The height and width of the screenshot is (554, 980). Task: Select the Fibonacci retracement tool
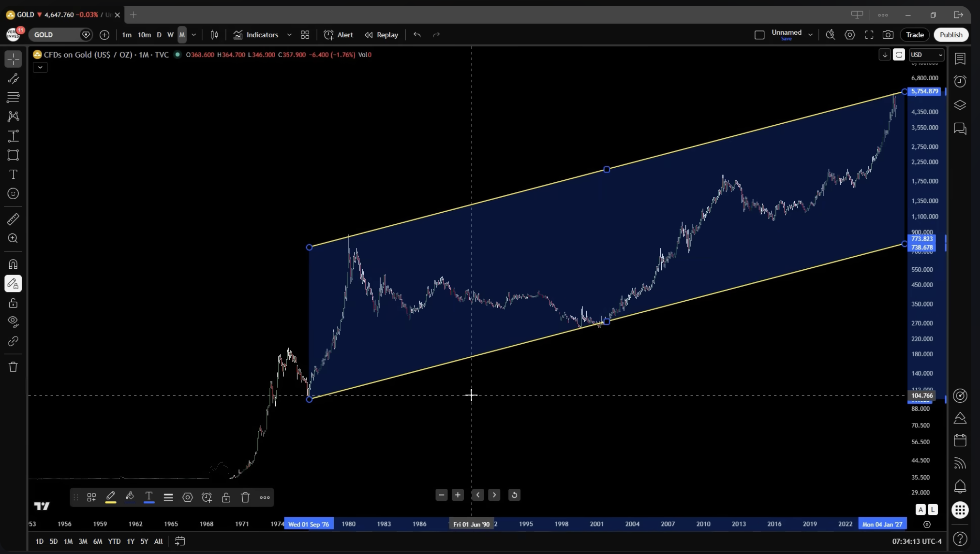(13, 97)
